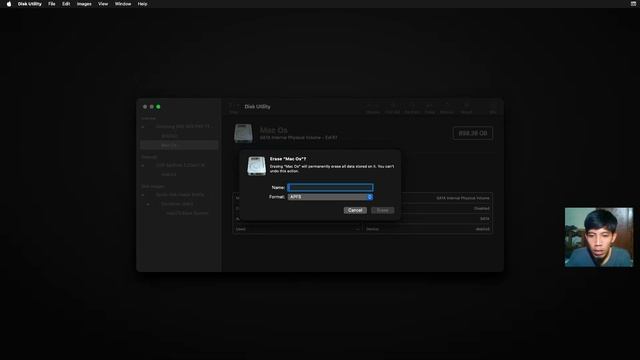Click the drive icon in the Erase dialog

coord(256,166)
